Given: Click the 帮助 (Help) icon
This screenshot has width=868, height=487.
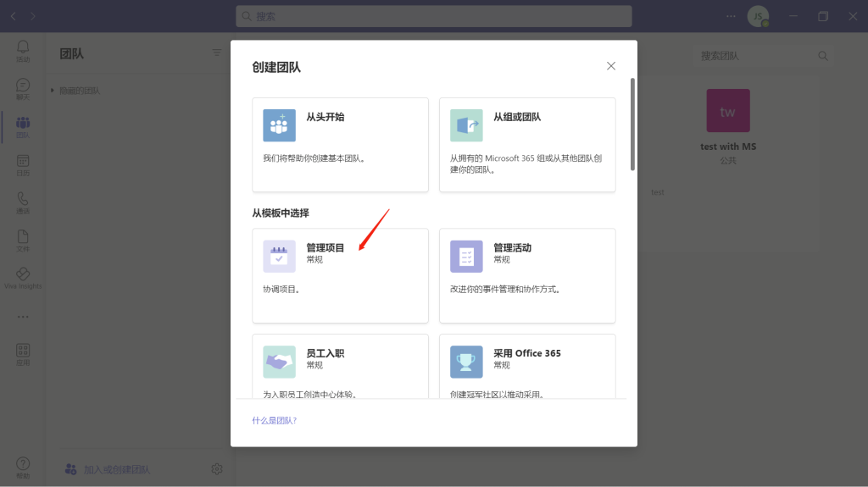Looking at the screenshot, I should [23, 468].
